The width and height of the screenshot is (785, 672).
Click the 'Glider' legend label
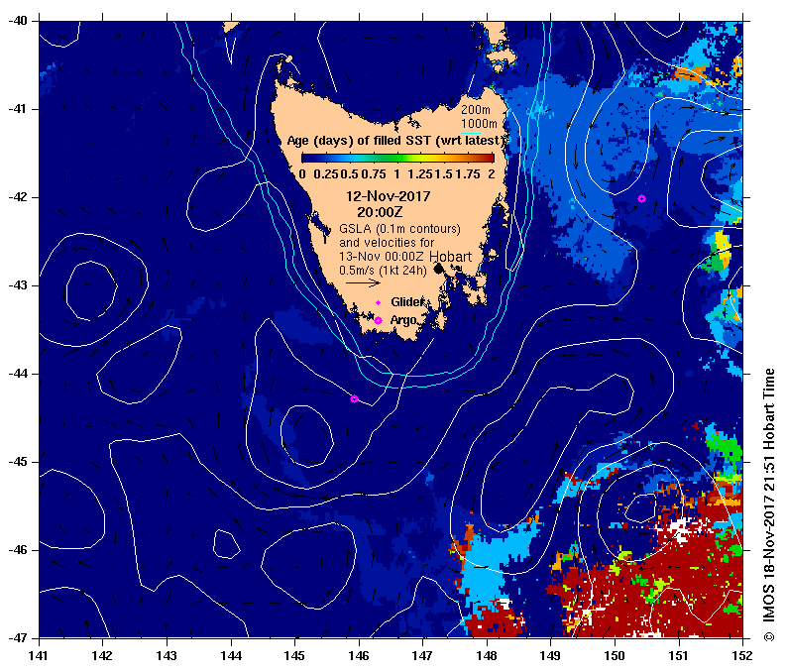(x=407, y=302)
